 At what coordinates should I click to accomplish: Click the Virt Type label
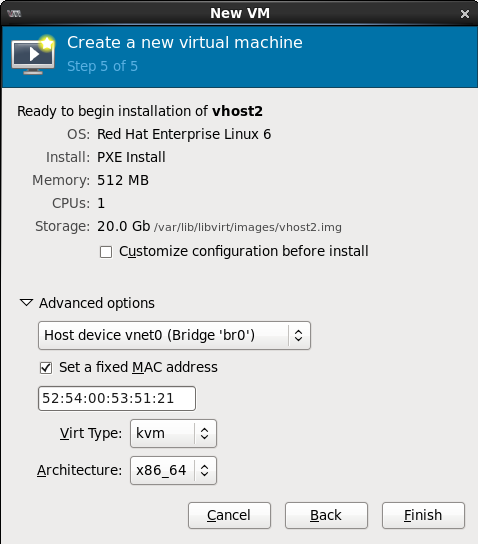pos(91,433)
